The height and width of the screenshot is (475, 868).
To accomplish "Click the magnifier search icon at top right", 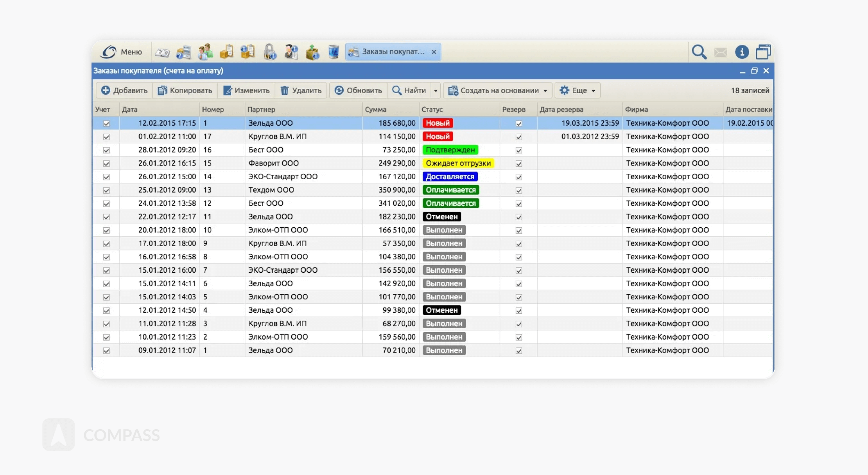I will pos(699,52).
